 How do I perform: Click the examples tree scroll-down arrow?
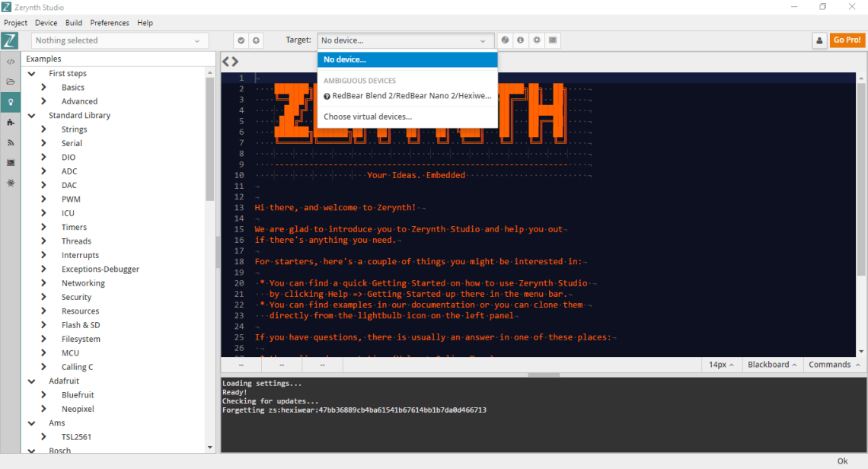[210, 448]
